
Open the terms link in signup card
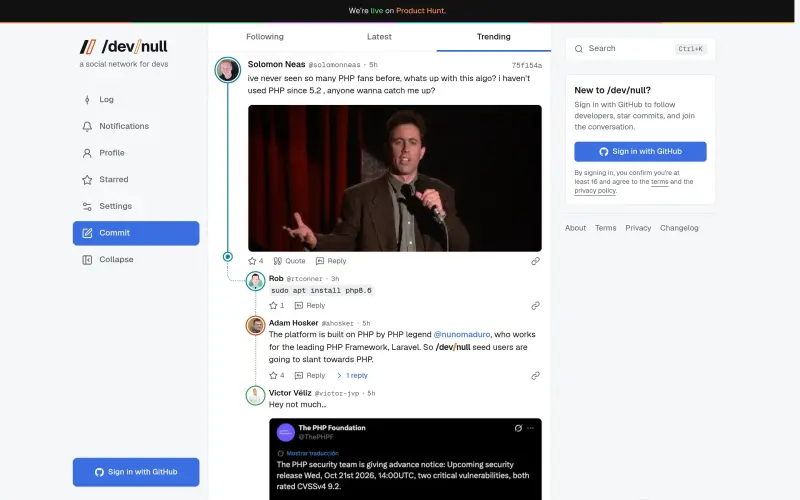pos(659,182)
